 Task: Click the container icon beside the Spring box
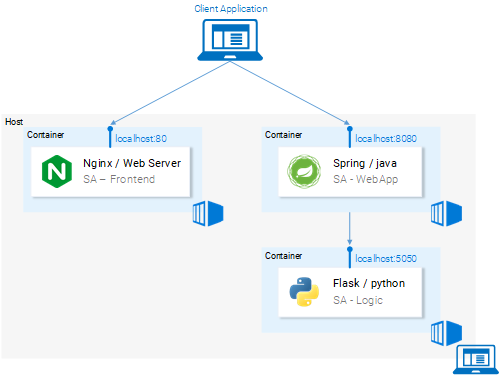[x=446, y=213]
